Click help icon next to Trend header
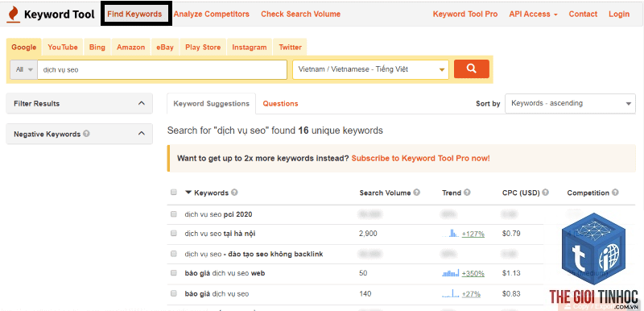The height and width of the screenshot is (311, 644). (467, 193)
